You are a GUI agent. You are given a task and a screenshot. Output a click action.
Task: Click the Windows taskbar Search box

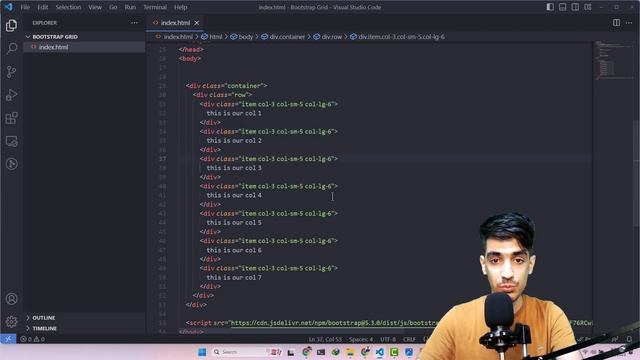(x=247, y=352)
